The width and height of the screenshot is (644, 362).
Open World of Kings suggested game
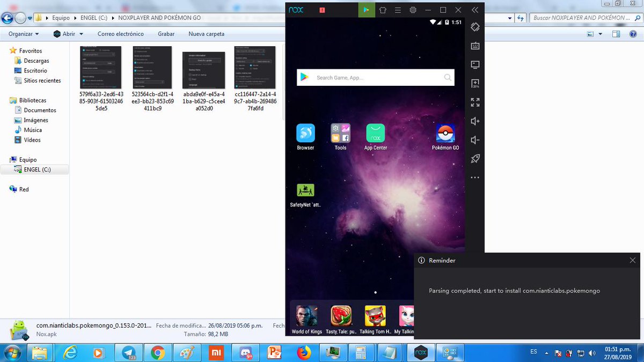(307, 320)
